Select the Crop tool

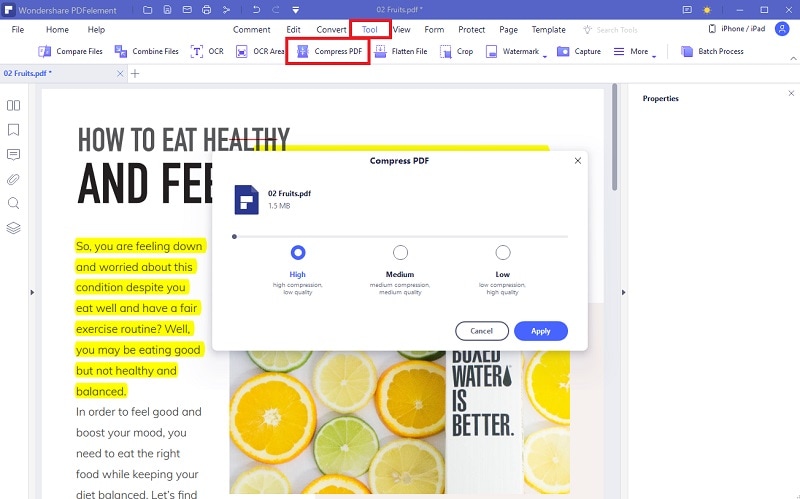[x=457, y=51]
